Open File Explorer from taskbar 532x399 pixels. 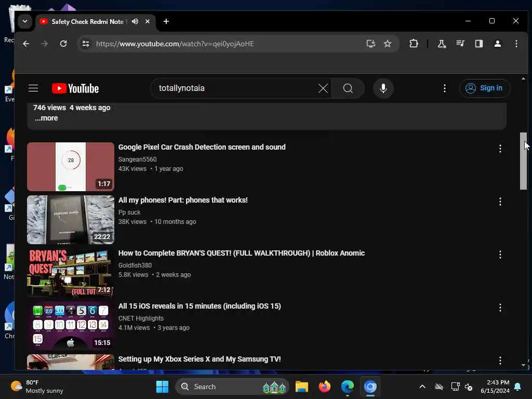(301, 387)
